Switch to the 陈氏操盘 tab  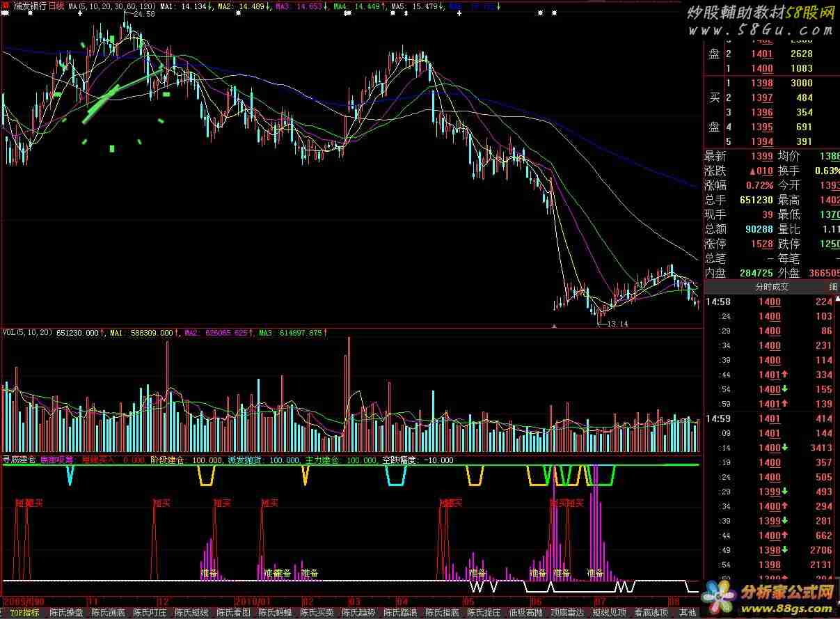(66, 613)
